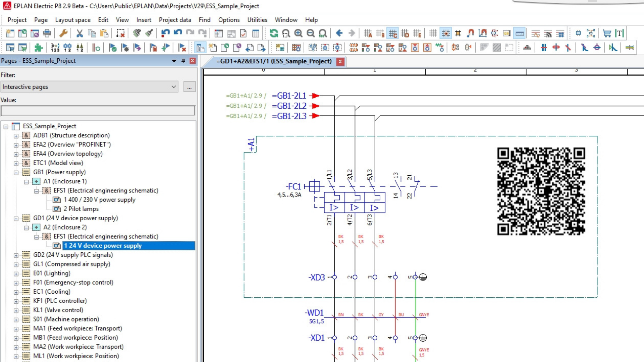Activate object snap with the magnet icon
Image resolution: width=644 pixels, height=362 pixels.
[470, 33]
